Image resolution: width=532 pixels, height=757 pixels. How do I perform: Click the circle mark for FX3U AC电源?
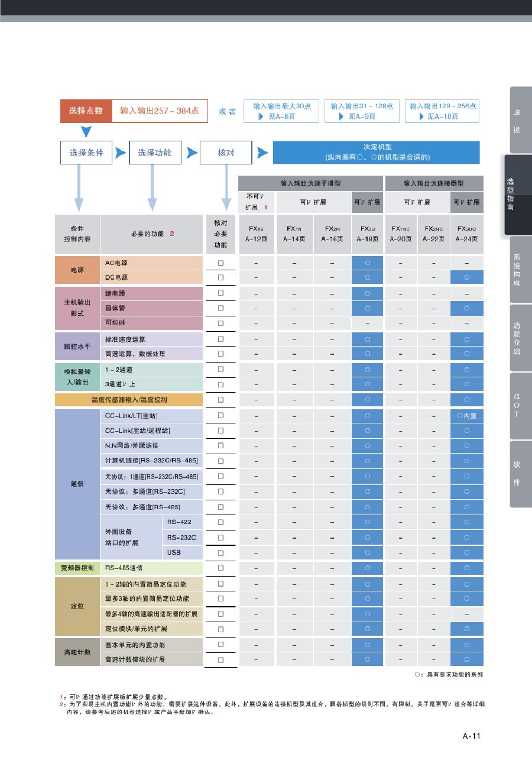tap(367, 263)
